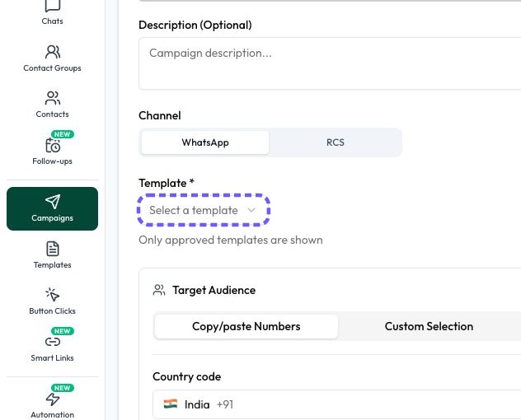521x420 pixels.
Task: Click the NEW badge on Automation
Action: click(x=63, y=388)
